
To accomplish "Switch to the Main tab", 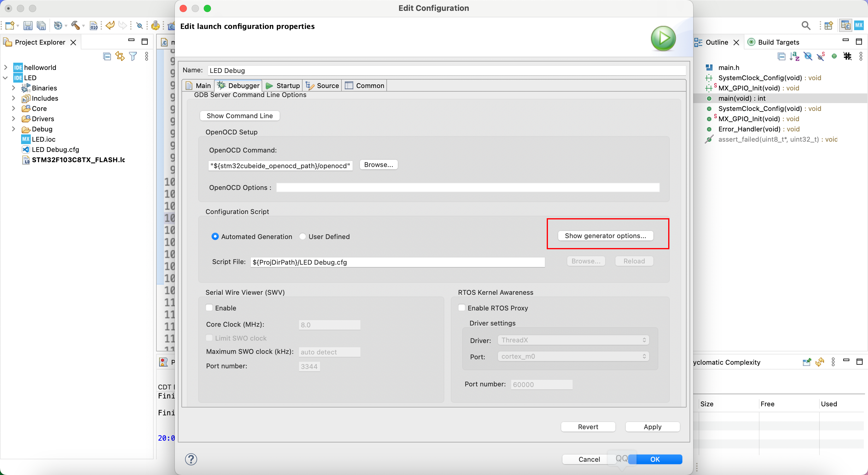I will pos(199,86).
